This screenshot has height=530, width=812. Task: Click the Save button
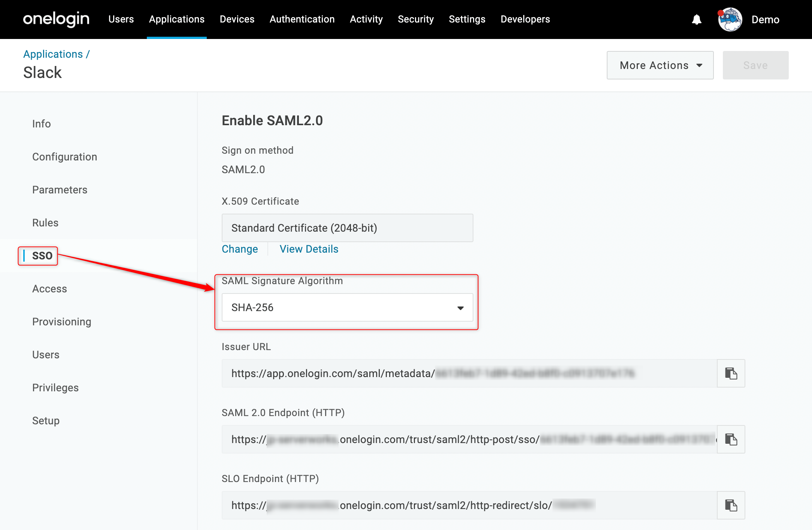755,65
